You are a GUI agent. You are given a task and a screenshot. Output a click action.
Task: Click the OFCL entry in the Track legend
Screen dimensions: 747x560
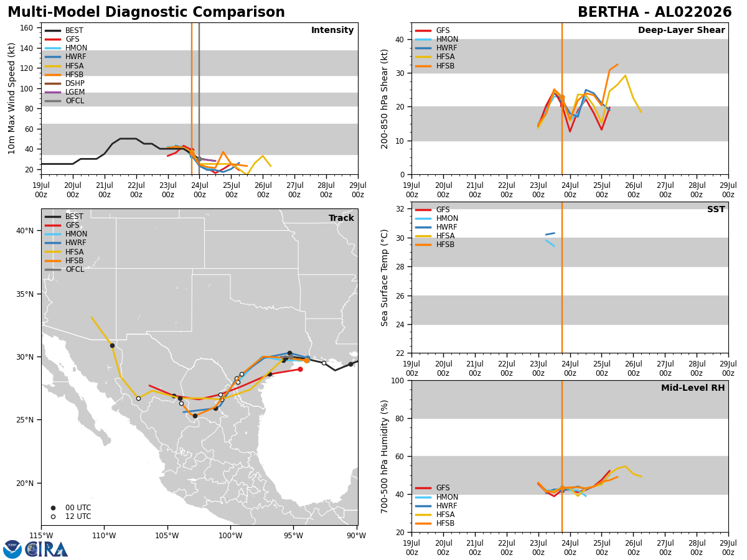(65, 269)
